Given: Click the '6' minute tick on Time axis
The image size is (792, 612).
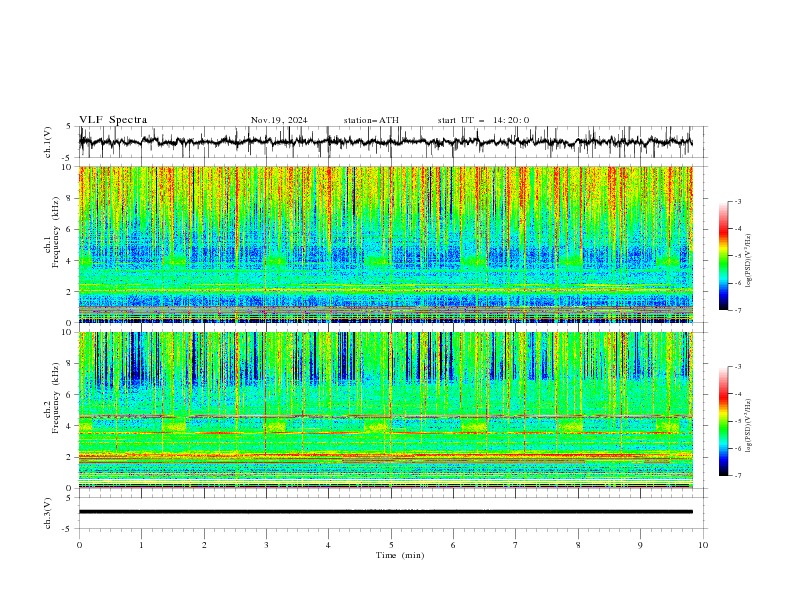Looking at the screenshot, I should (453, 545).
